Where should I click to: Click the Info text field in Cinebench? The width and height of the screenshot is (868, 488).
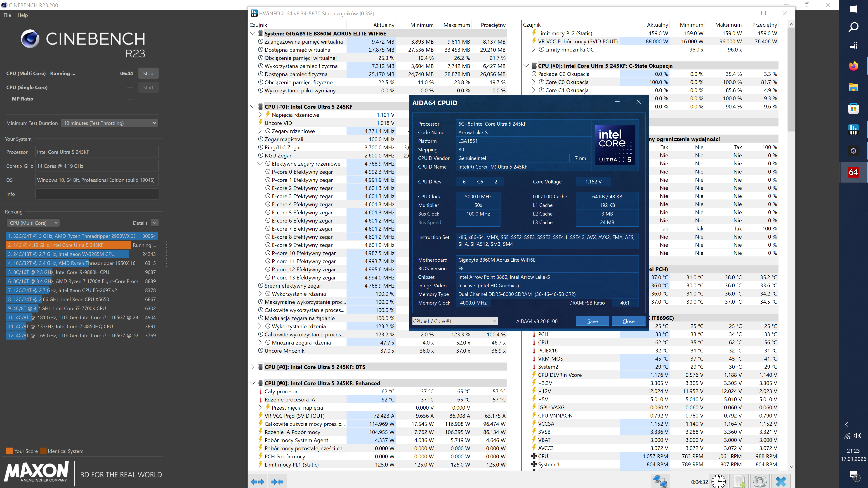pyautogui.click(x=97, y=194)
